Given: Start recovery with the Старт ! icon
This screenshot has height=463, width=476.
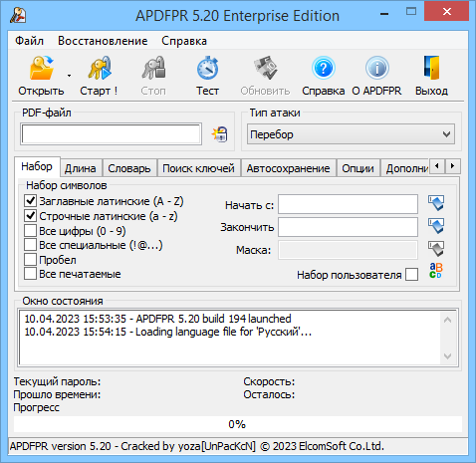Looking at the screenshot, I should click(x=100, y=69).
